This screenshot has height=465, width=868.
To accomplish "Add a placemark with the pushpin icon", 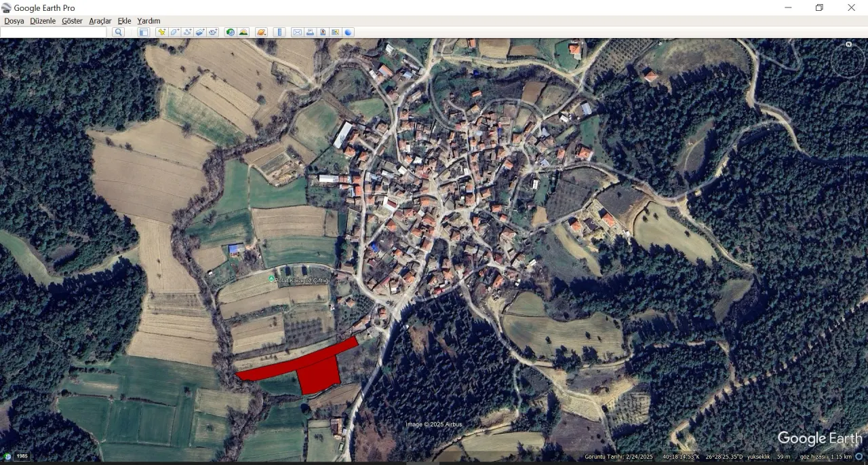I will click(x=161, y=32).
